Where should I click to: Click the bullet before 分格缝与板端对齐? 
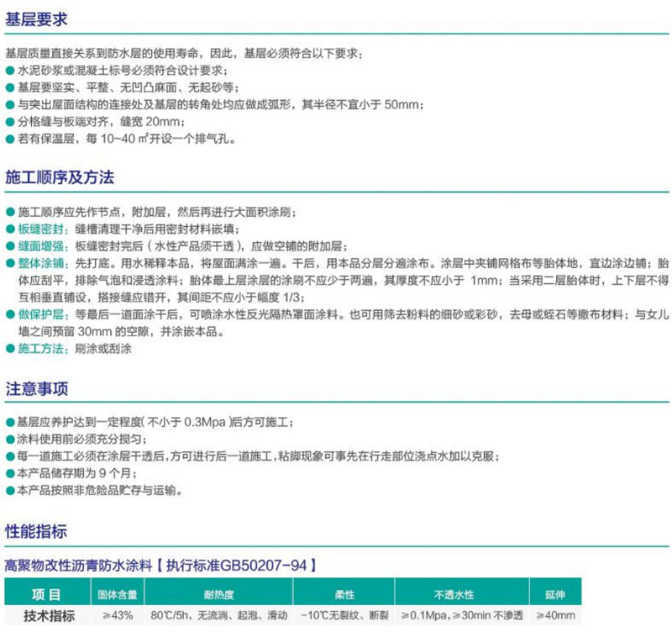click(9, 122)
